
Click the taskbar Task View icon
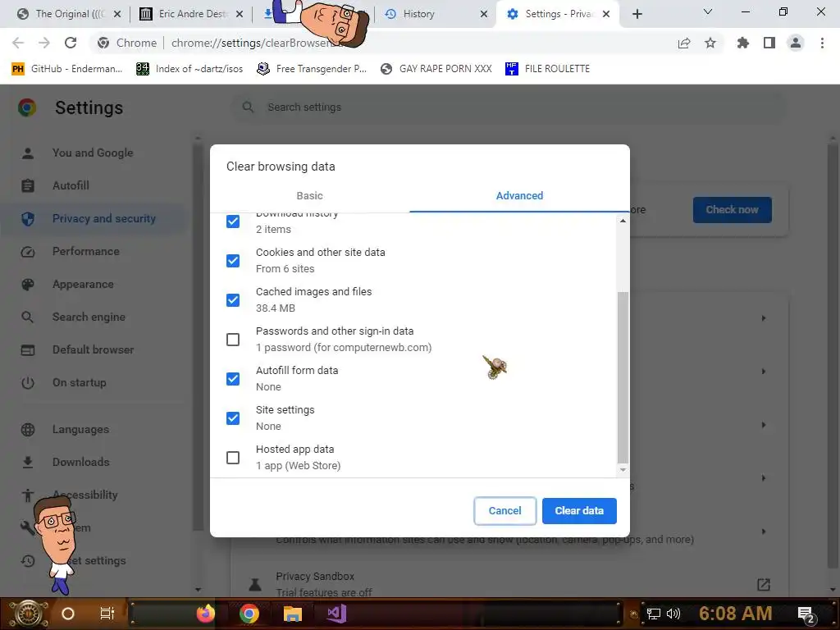107,614
